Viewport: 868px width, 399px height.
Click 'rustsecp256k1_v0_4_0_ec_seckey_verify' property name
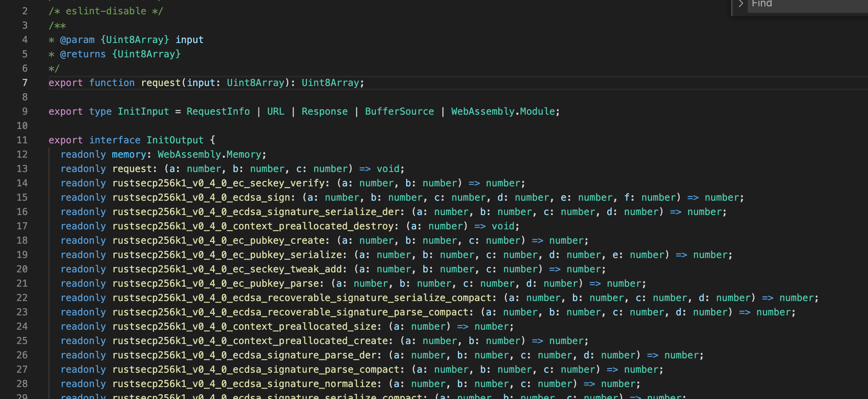218,183
